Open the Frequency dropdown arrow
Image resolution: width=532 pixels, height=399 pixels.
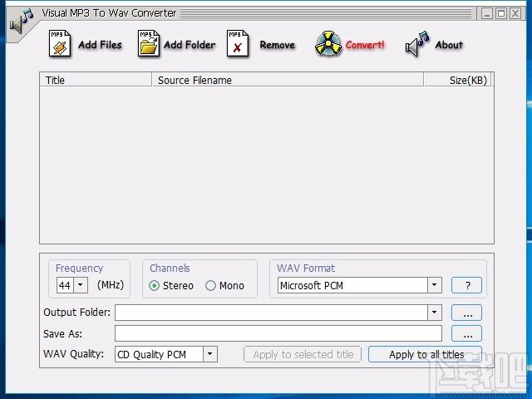(x=81, y=285)
